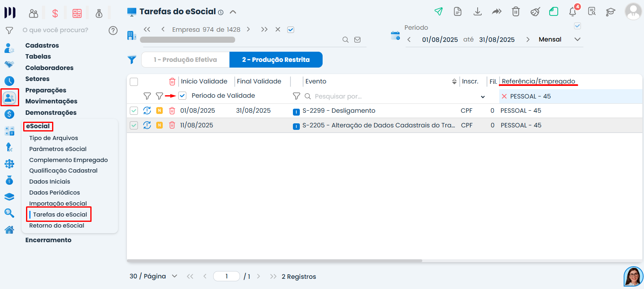The height and width of the screenshot is (289, 644).
Task: Go to next company with single arrow
Action: (248, 29)
